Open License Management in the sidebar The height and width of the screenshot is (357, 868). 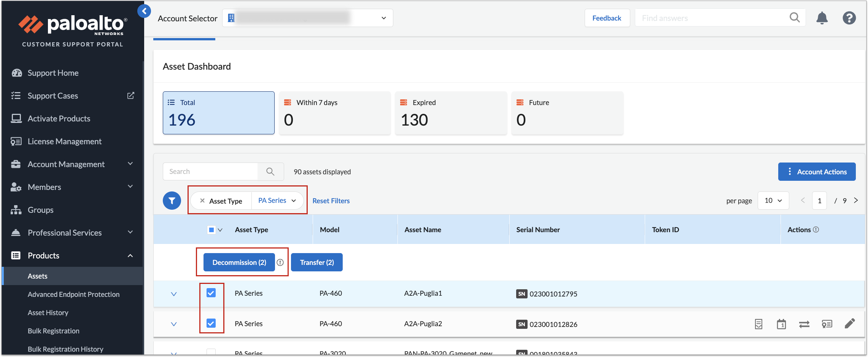tap(64, 142)
